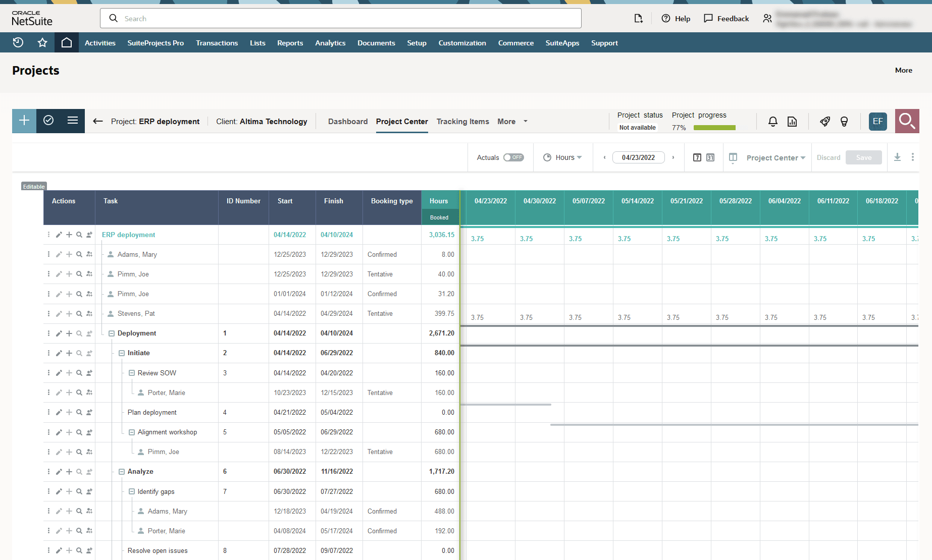Click the project progress bar
932x560 pixels.
tap(714, 127)
